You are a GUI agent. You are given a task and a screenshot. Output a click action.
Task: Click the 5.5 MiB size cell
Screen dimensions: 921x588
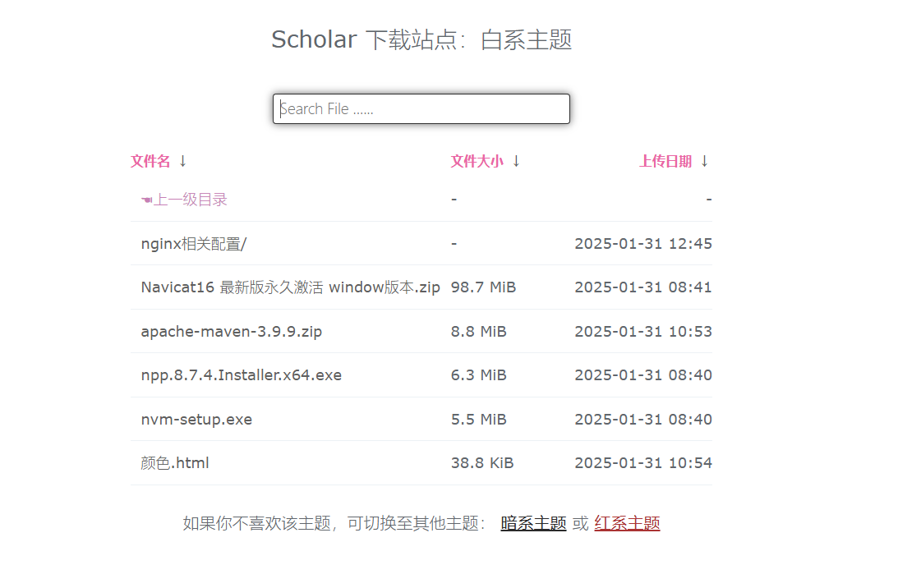pyautogui.click(x=479, y=420)
